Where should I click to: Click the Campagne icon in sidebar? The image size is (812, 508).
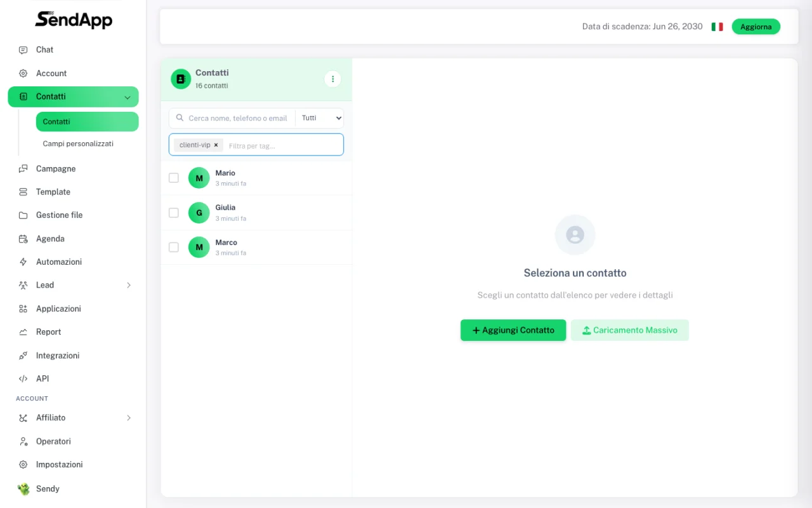pos(23,169)
